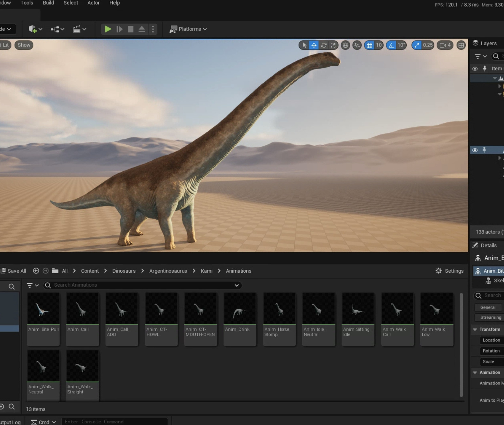504x425 pixels.
Task: Go back in content browser history
Action: tap(36, 271)
